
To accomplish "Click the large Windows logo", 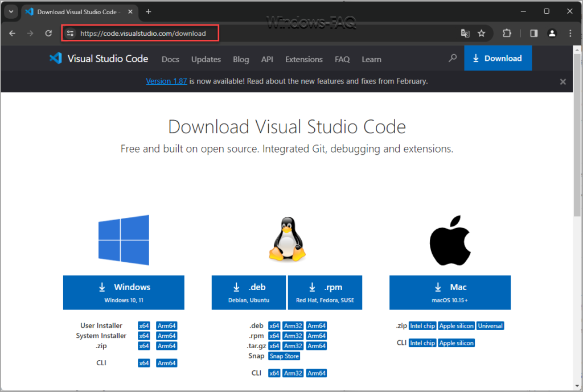I will pyautogui.click(x=124, y=240).
